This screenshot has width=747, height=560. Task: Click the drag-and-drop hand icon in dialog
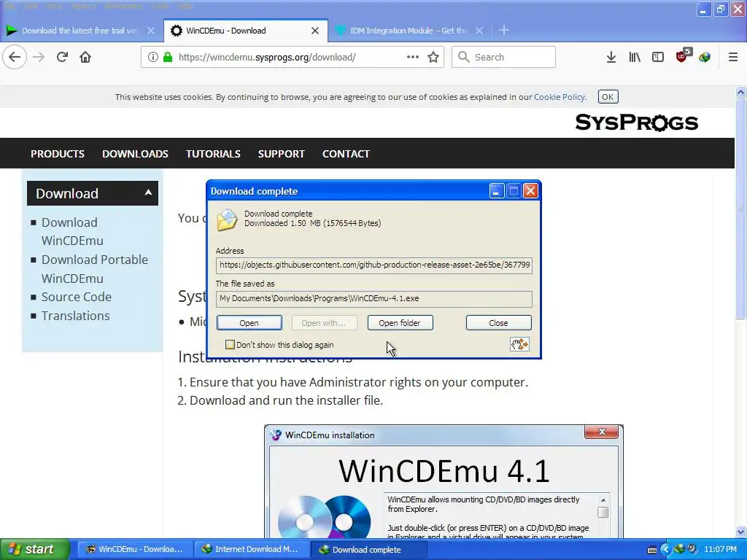tap(519, 344)
